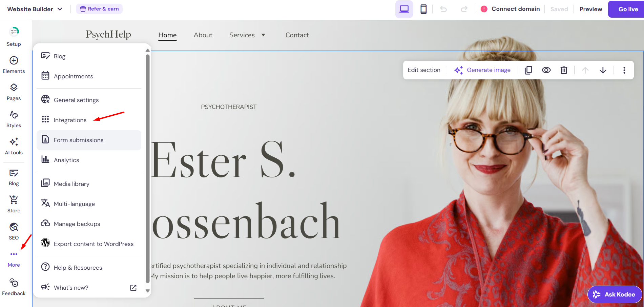
Task: Open Analytics from the menu
Action: [x=89, y=160]
